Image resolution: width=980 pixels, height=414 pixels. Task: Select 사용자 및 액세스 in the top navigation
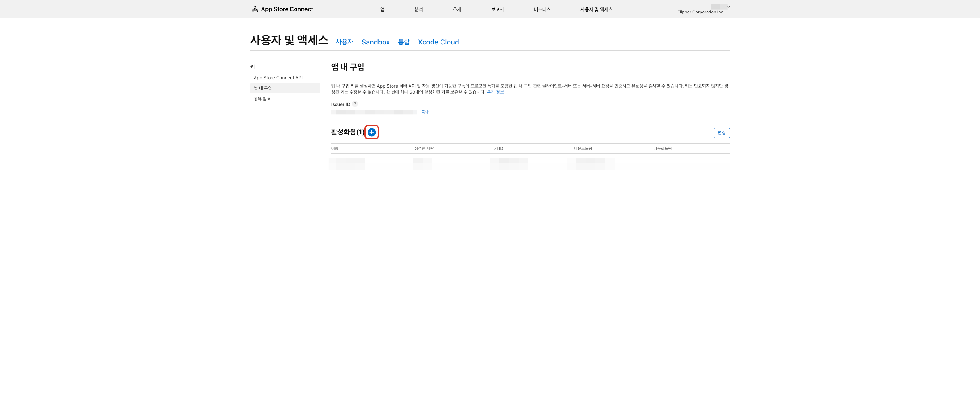[596, 9]
